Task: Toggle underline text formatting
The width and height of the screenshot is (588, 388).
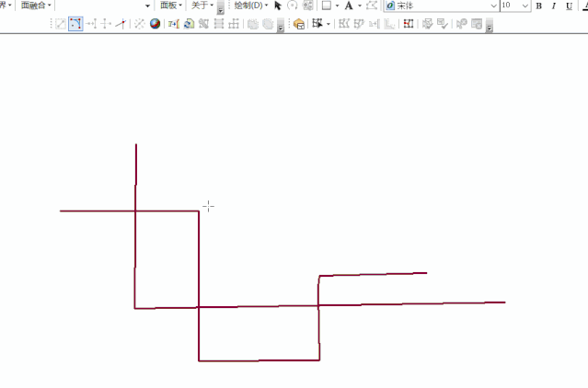Action: [569, 6]
